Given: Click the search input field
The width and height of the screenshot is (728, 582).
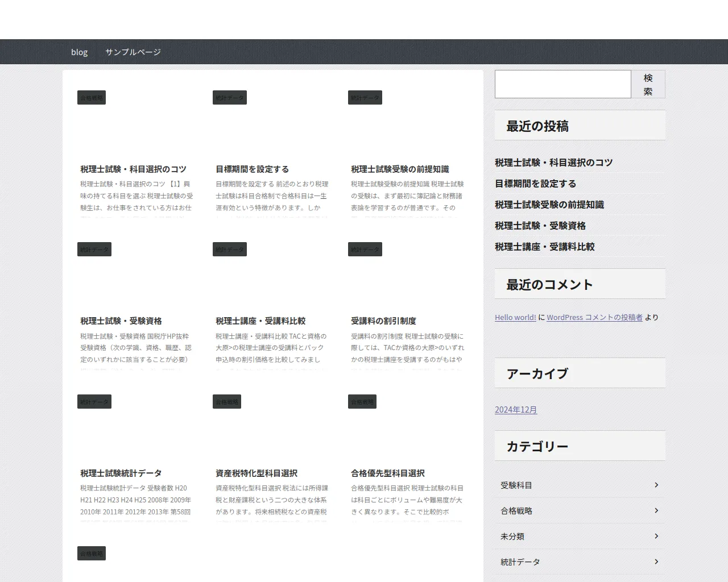Looking at the screenshot, I should click(x=562, y=84).
